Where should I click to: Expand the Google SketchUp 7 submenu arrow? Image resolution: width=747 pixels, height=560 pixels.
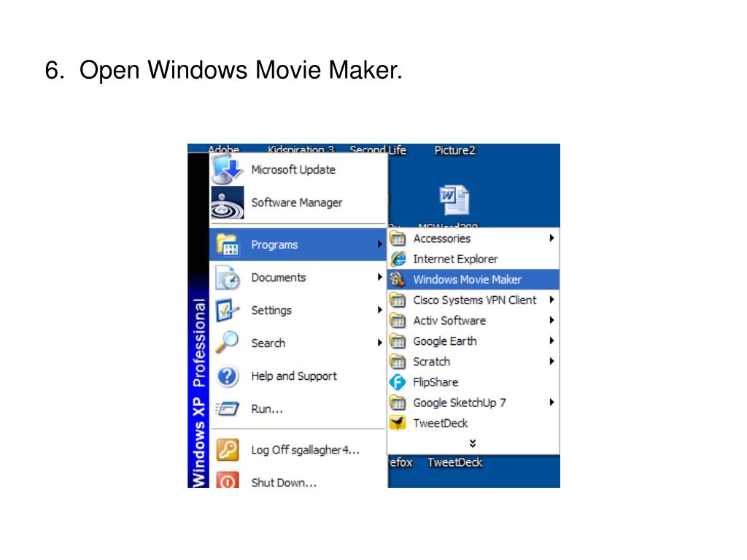[551, 402]
